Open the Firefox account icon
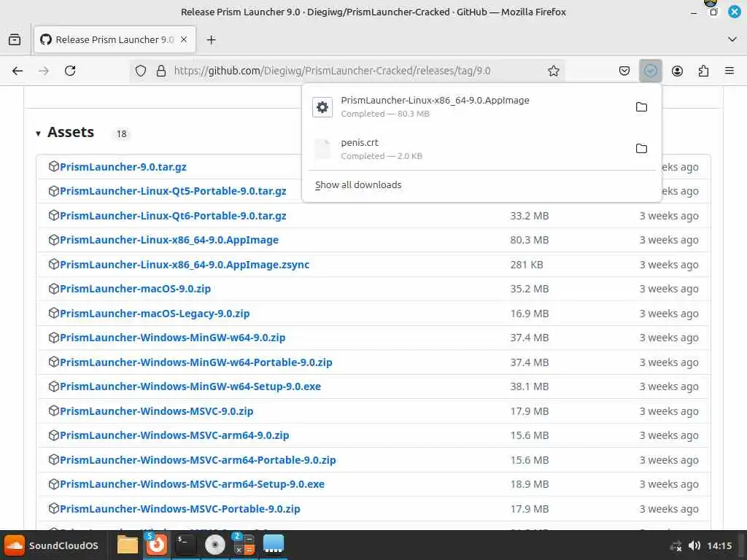This screenshot has height=560, width=747. pyautogui.click(x=677, y=71)
